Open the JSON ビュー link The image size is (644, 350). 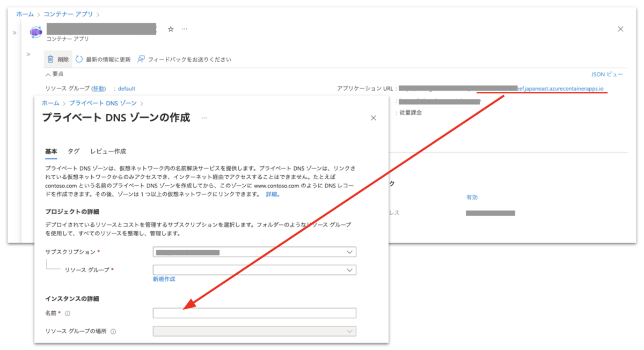pyautogui.click(x=607, y=74)
